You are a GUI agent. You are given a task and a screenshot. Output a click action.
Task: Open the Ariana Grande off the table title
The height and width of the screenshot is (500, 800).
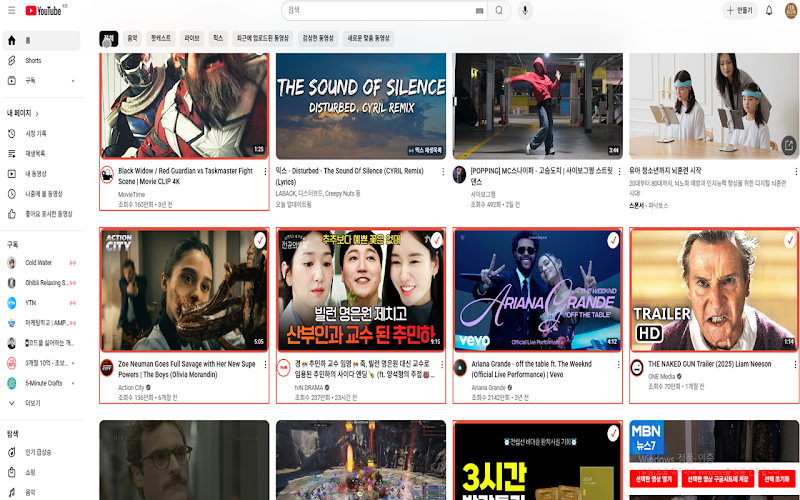pyautogui.click(x=531, y=369)
